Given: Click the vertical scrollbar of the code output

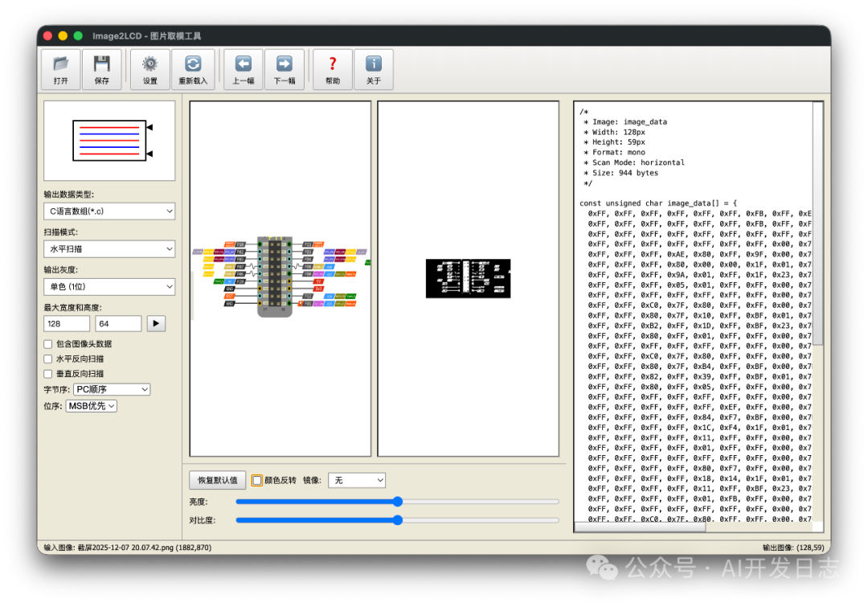Looking at the screenshot, I should coord(817,224).
